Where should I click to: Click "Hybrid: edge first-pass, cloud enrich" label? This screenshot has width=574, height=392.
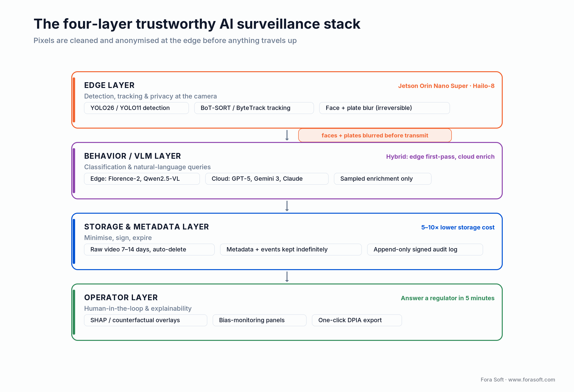[x=440, y=157]
